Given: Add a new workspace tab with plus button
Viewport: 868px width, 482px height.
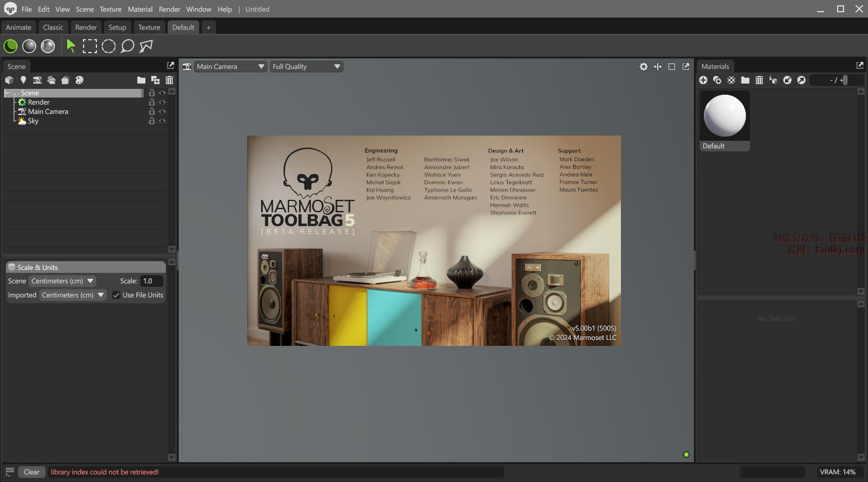Looking at the screenshot, I should tap(209, 27).
